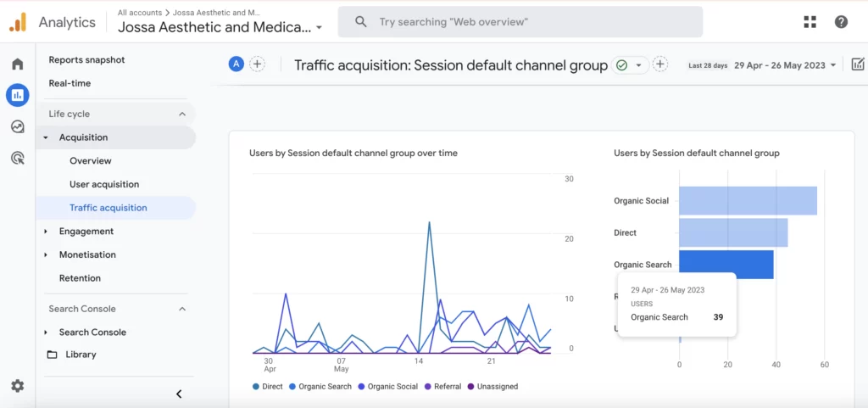Open the date range dropdown
Viewport: 868px width, 408px height.
(785, 65)
